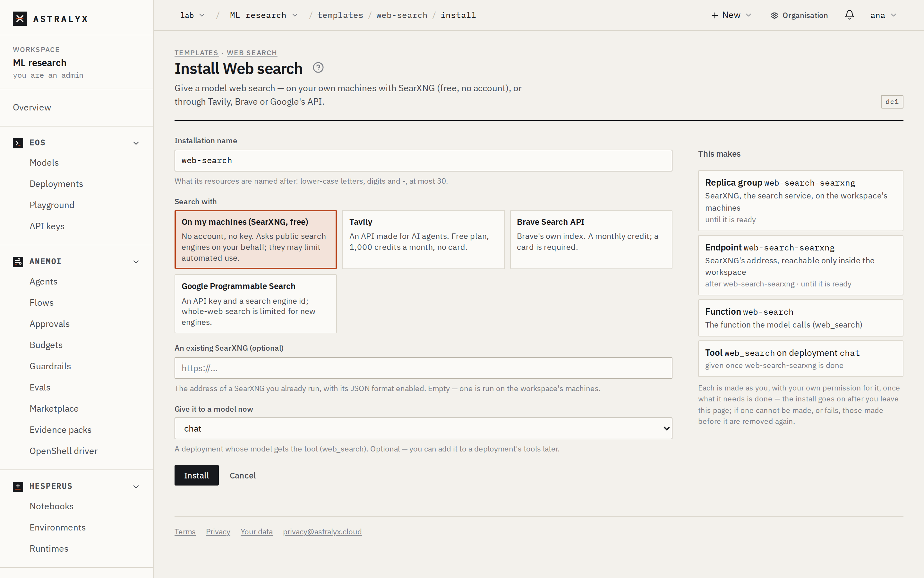Viewport: 924px width, 578px height.
Task: Open the Terms footer link
Action: tap(185, 532)
